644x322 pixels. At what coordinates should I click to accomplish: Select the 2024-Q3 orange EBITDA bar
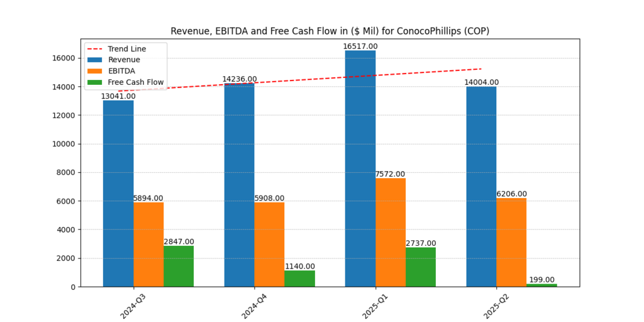148,244
